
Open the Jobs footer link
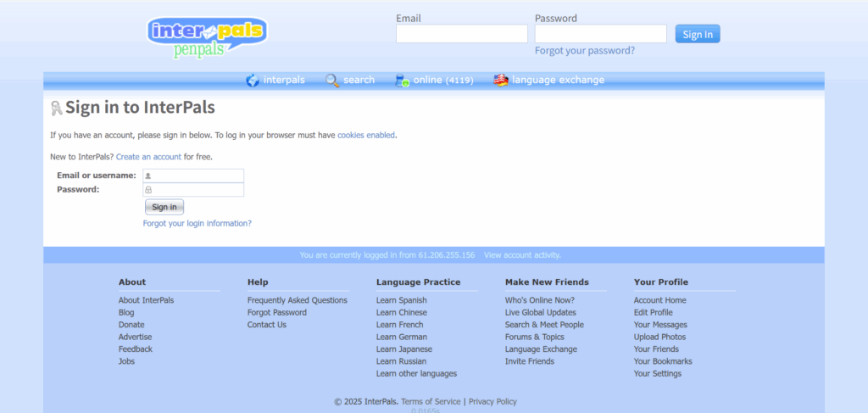pos(127,361)
